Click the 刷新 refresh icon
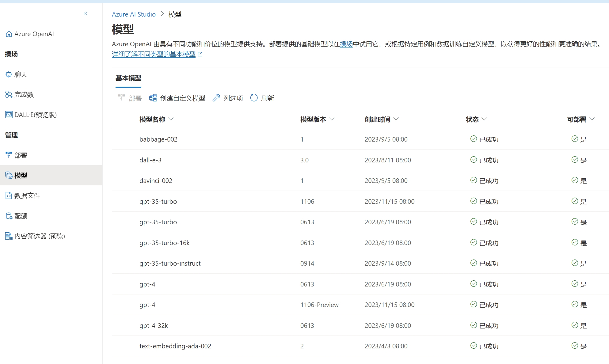 [254, 98]
